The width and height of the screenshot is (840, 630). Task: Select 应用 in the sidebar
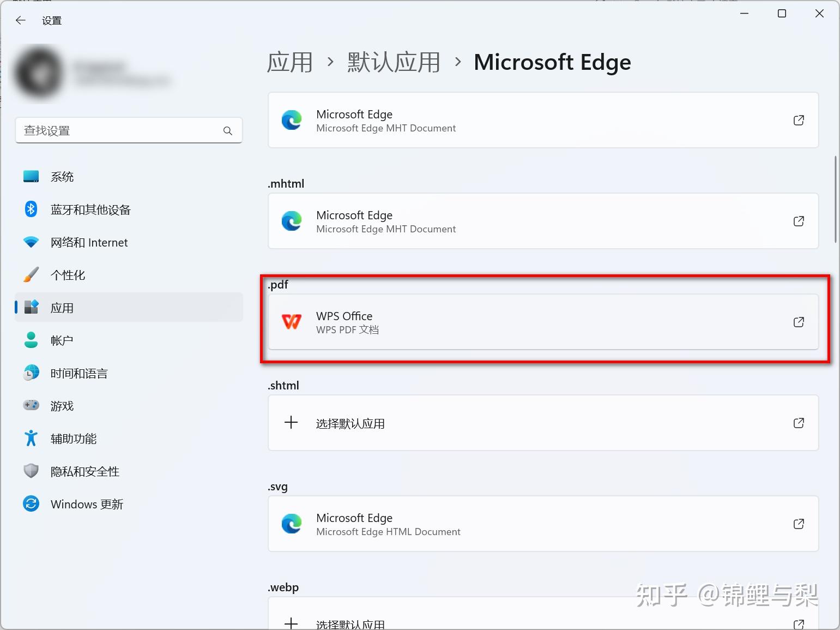click(x=129, y=308)
